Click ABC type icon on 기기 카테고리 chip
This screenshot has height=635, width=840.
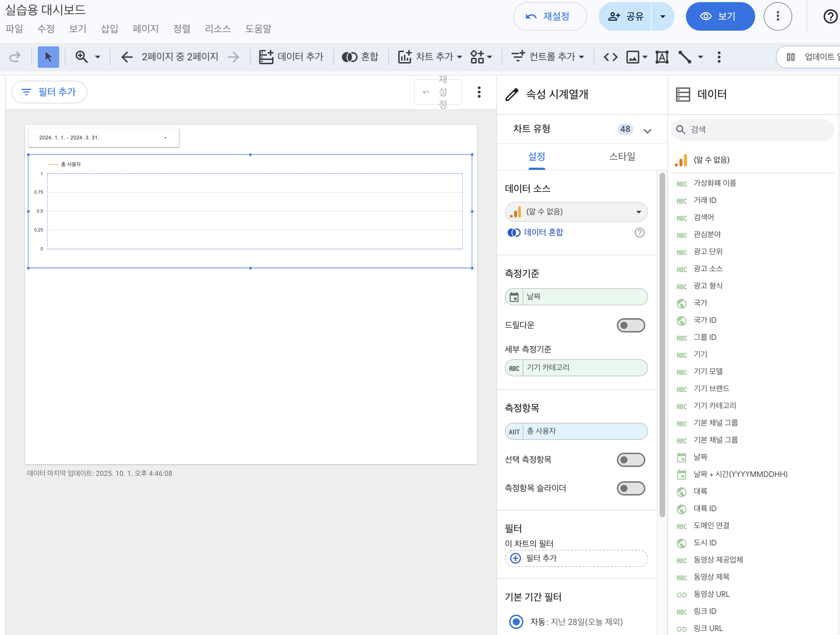pos(514,368)
